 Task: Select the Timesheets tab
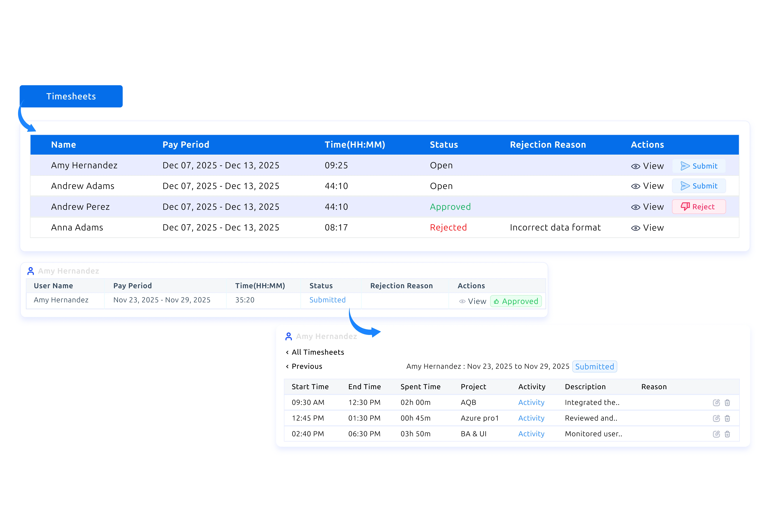71,96
